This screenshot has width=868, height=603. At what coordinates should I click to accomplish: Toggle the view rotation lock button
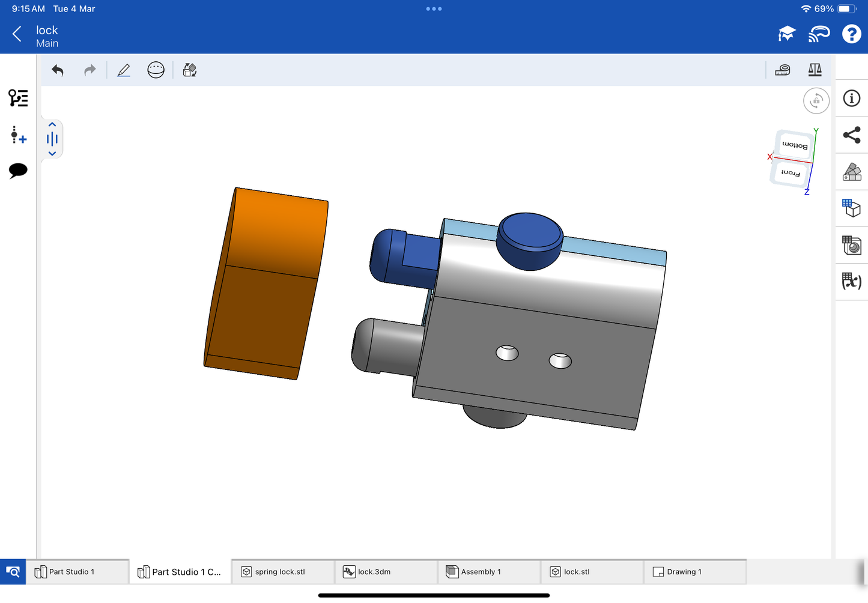[x=816, y=101]
